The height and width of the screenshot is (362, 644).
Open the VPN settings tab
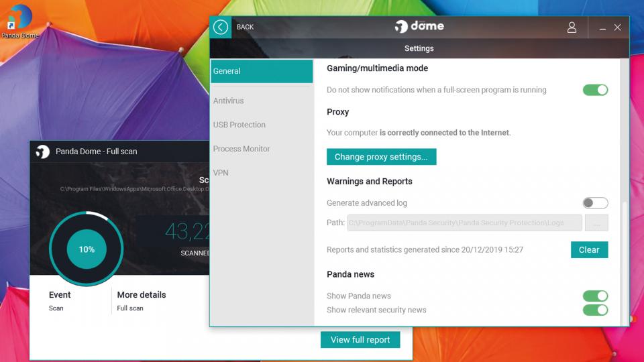221,173
